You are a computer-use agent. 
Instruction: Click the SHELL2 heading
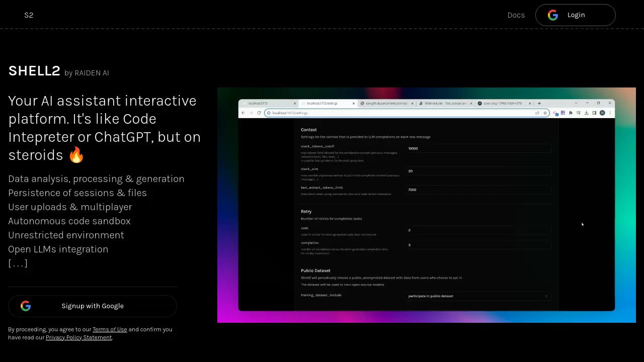(x=34, y=71)
